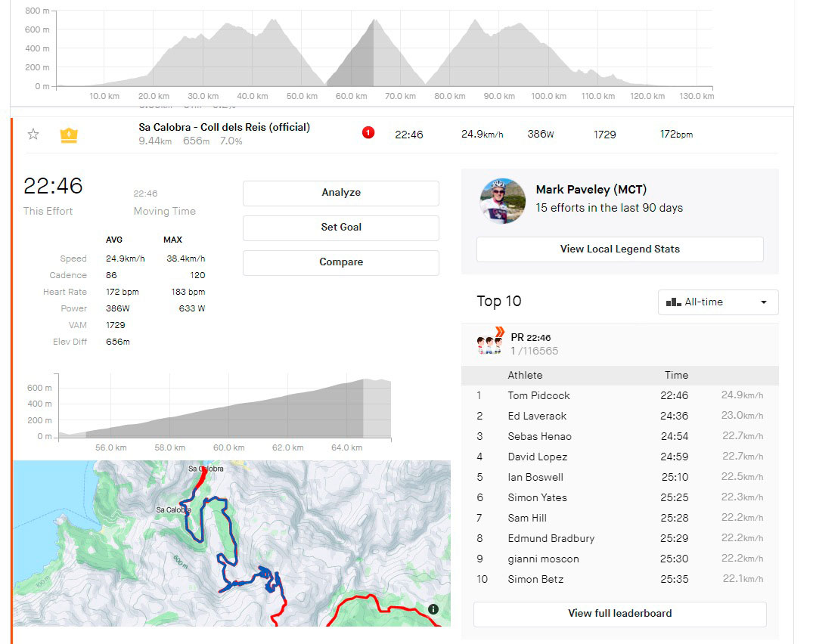Star the Sa Calobra segment

click(33, 135)
